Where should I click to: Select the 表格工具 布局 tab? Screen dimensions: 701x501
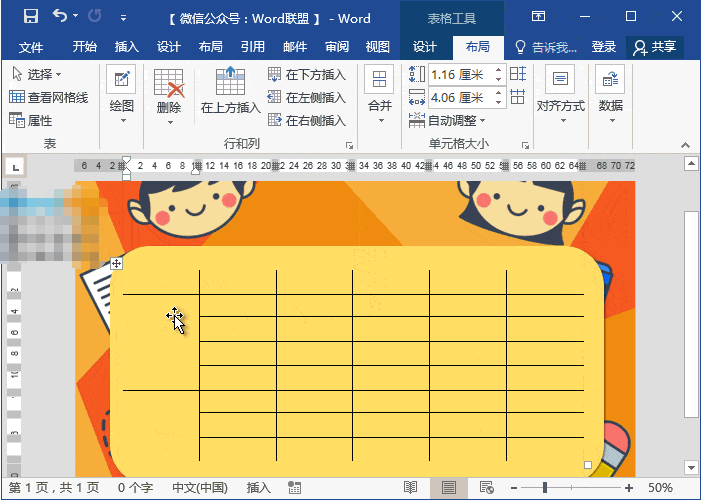[x=477, y=46]
